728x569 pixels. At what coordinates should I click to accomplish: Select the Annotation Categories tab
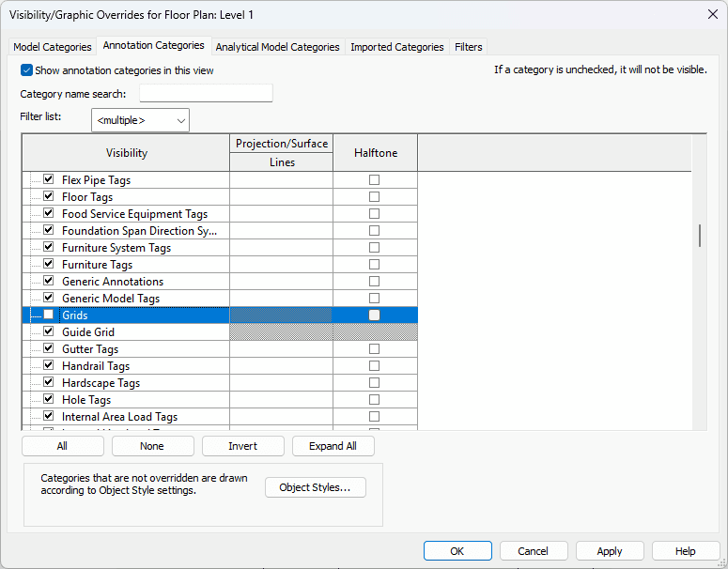(154, 45)
